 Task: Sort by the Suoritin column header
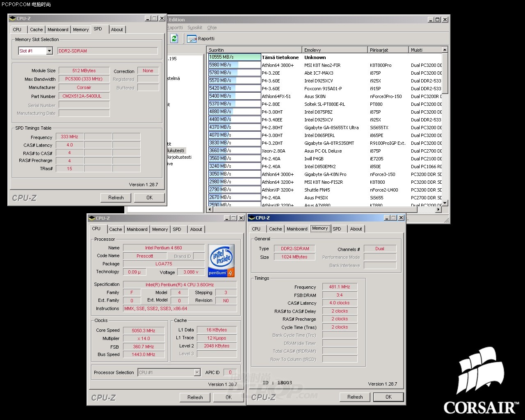[255, 50]
